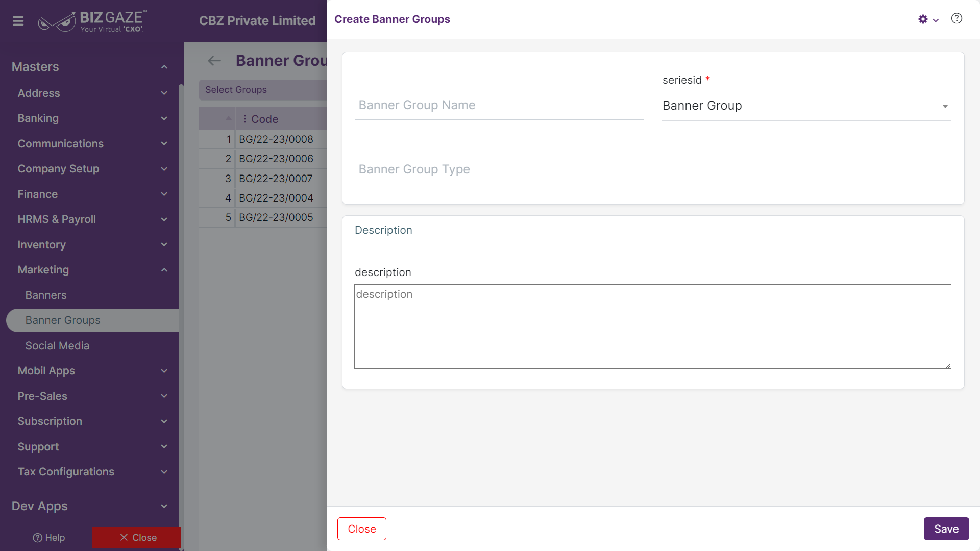
Task: Expand the Finance menu
Action: point(92,194)
